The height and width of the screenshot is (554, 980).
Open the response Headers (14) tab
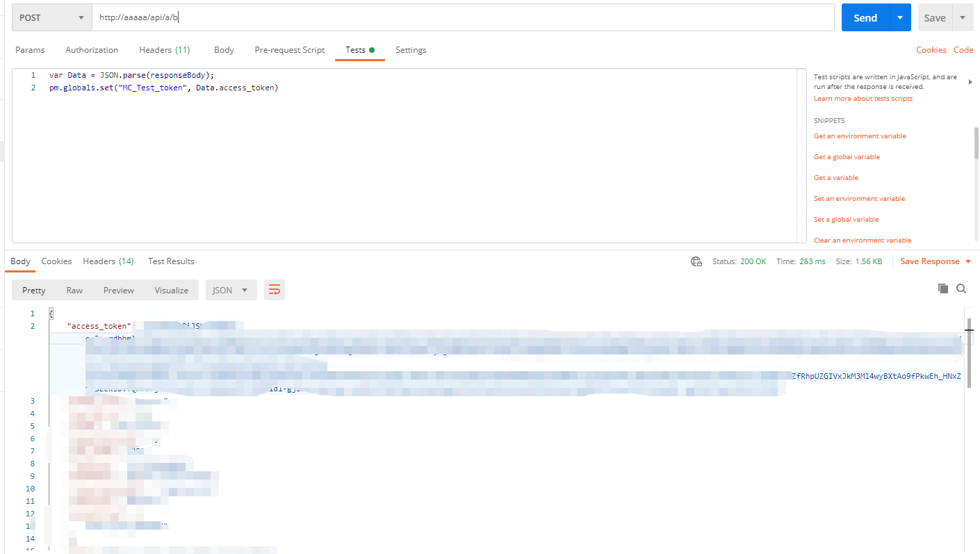[x=108, y=261]
